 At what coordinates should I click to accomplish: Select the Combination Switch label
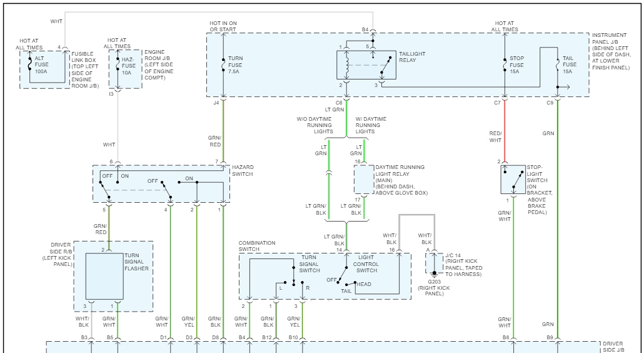point(257,246)
